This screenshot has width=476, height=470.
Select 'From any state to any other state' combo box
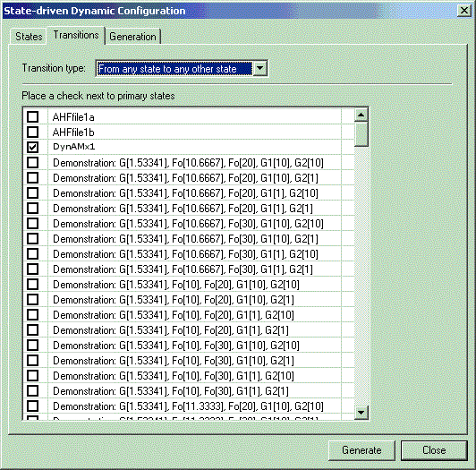point(182,68)
